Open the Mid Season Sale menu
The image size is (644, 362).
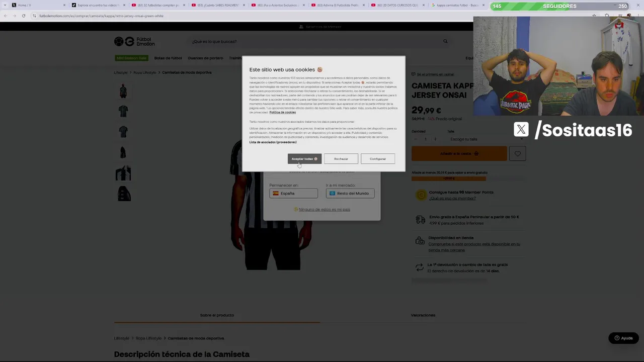[x=132, y=58]
